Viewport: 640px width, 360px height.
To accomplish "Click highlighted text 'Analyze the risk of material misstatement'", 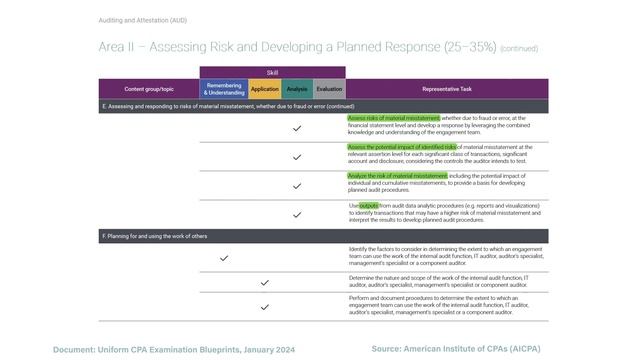I will [x=397, y=176].
